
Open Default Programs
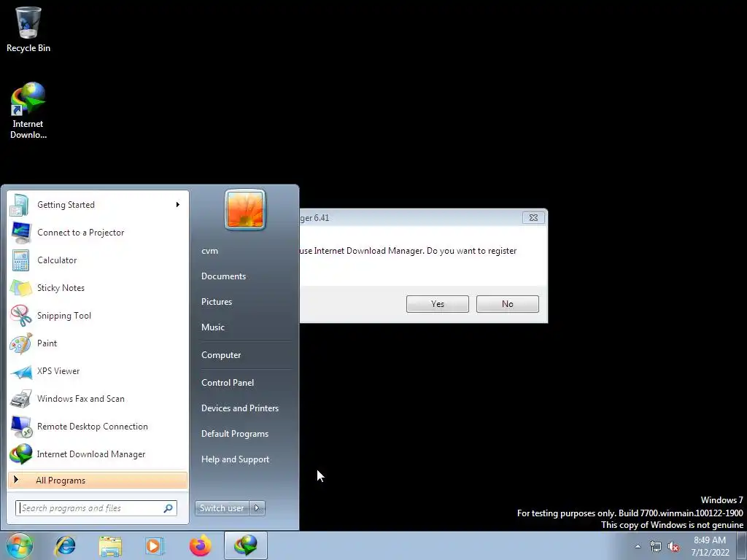coord(234,434)
